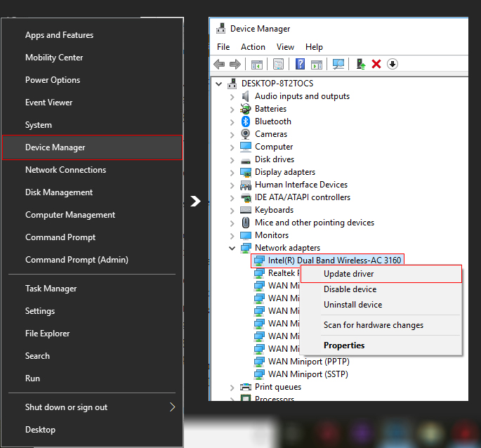Viewport: 481px width, 448px height.
Task: Expand the Batteries category
Action: coord(232,110)
